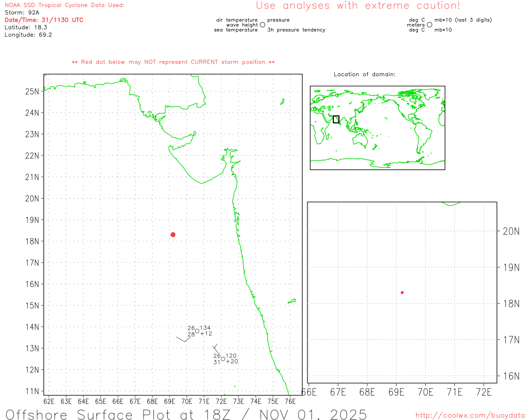The image size is (525, 420).
Task: Open the world 'Location of domain' map thumbnail
Action: pyautogui.click(x=377, y=128)
